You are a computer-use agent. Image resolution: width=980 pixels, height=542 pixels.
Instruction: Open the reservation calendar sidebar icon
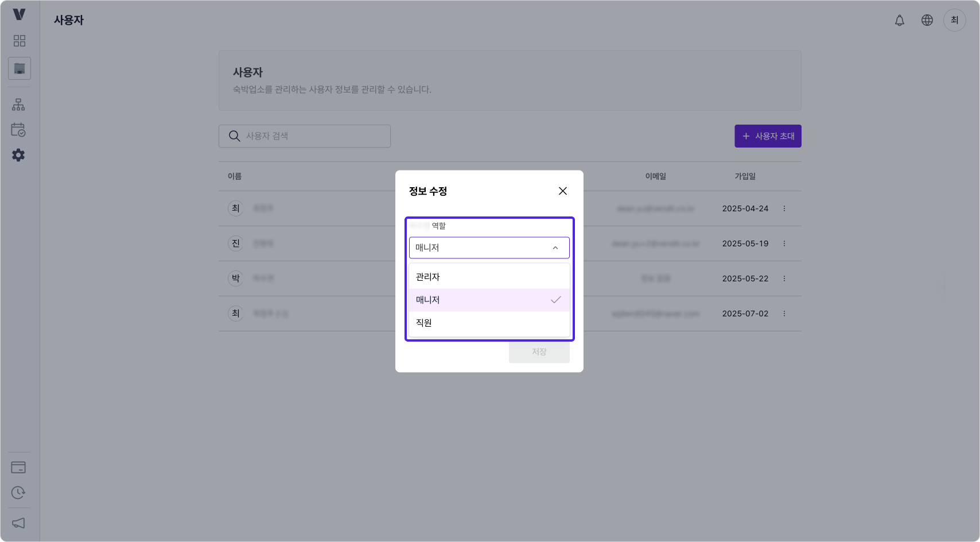[19, 130]
